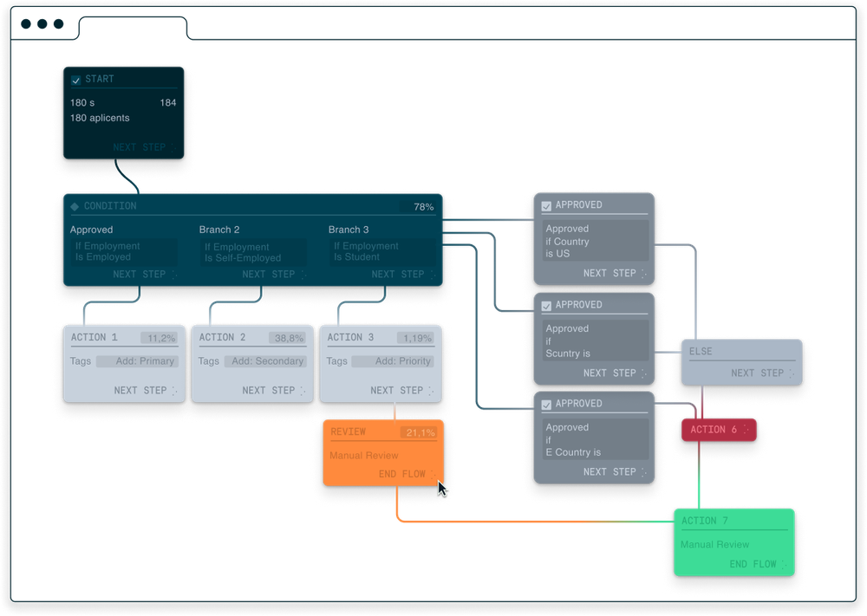Click END FLOW in the REVIEW node
This screenshot has width=867, height=616.
click(402, 473)
